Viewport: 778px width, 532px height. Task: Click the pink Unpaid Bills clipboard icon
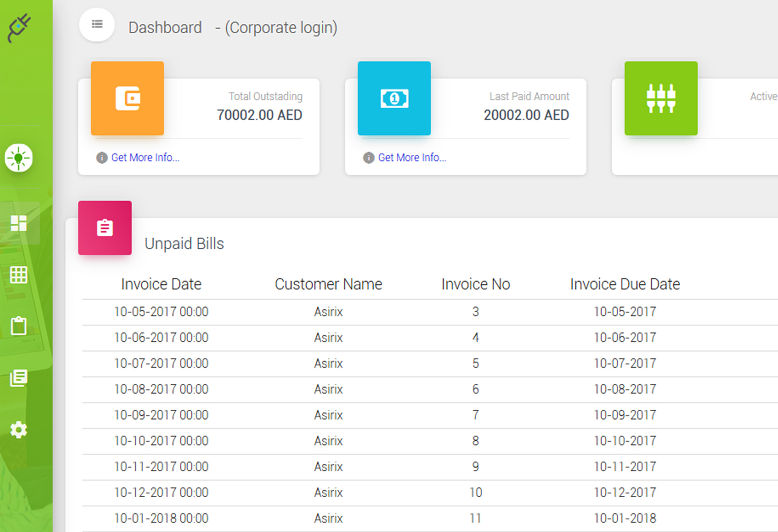pyautogui.click(x=105, y=228)
